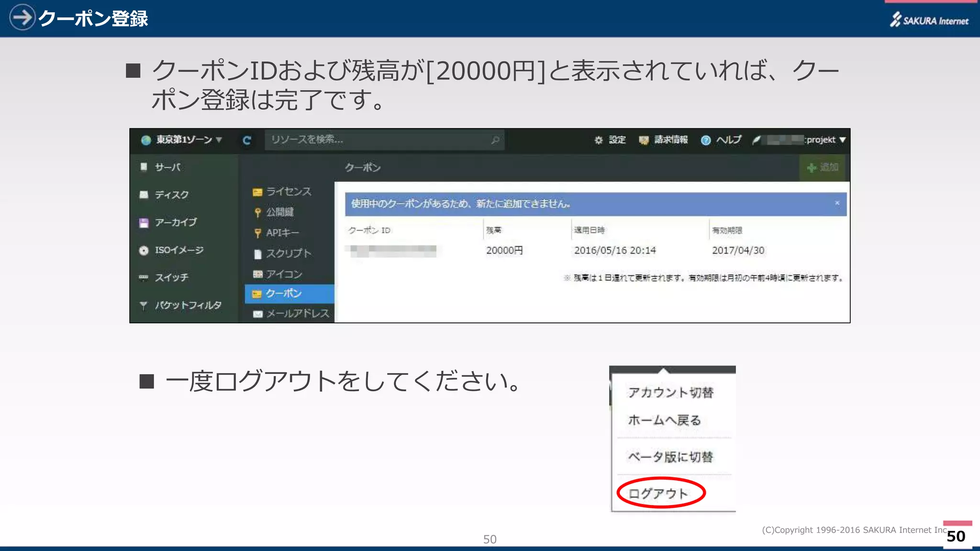Click the switch icon beside スイッチ
This screenshot has width=980, height=551.
click(144, 277)
